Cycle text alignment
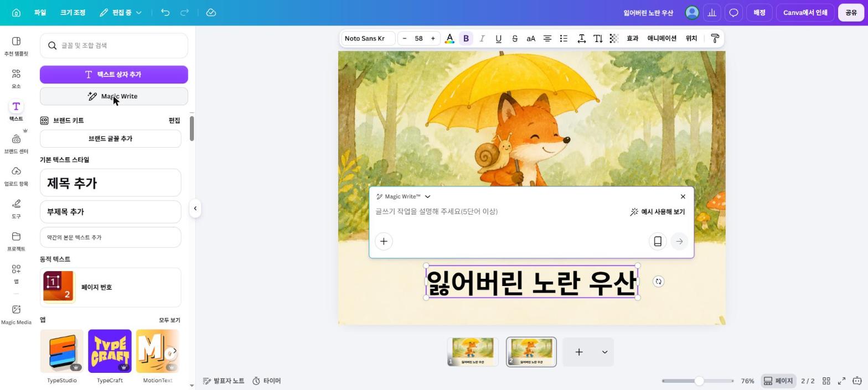Image resolution: width=868 pixels, height=390 pixels. point(547,38)
